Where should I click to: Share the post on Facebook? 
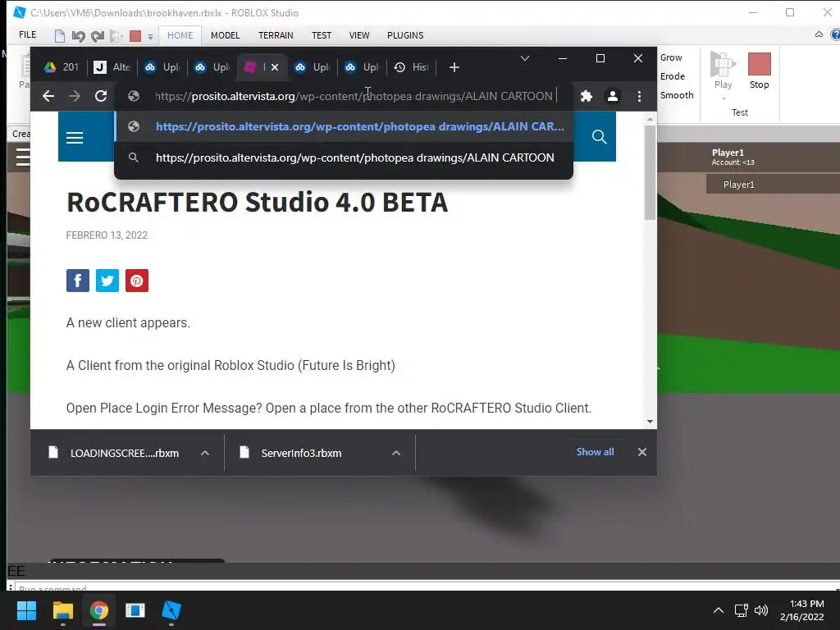(78, 281)
